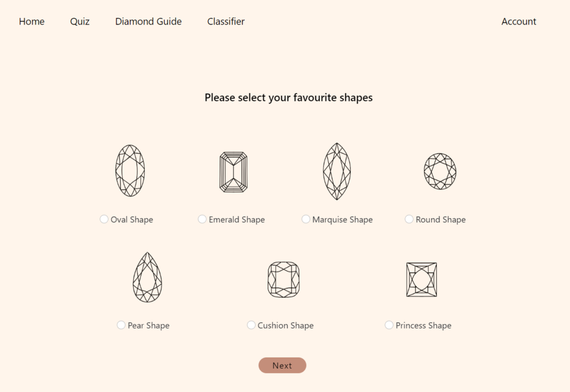The image size is (570, 392).
Task: Click the cushion diamond shape illustration
Action: (x=283, y=280)
